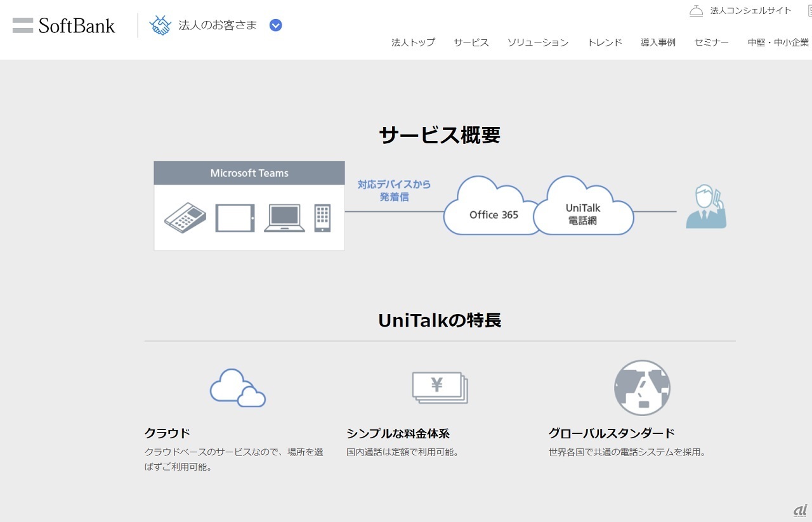The width and height of the screenshot is (812, 522).
Task: Open the トレンド navigation item
Action: pos(605,42)
